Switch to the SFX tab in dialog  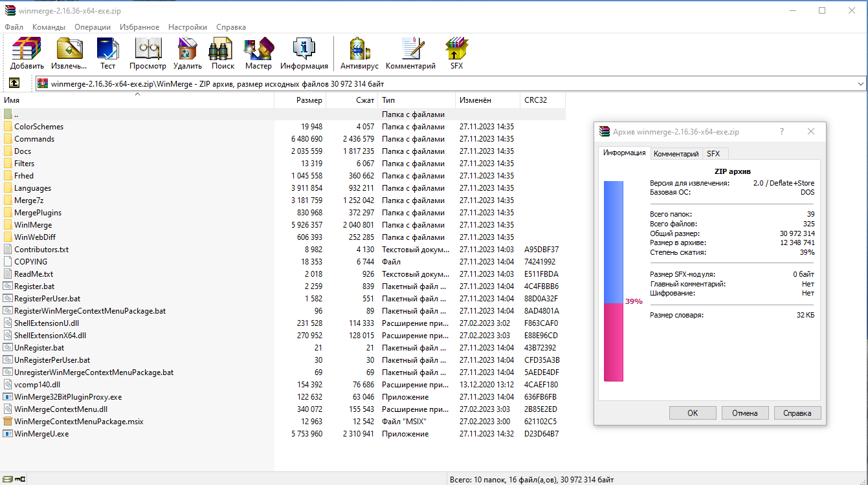(713, 154)
